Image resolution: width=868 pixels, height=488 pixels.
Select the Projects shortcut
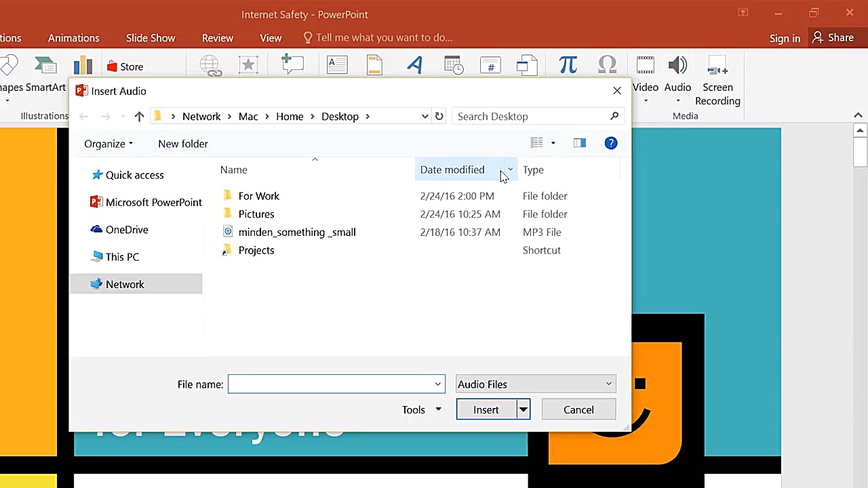point(256,250)
